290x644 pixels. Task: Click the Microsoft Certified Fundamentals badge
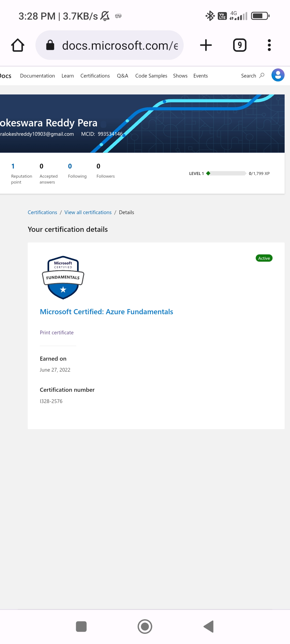click(x=63, y=278)
